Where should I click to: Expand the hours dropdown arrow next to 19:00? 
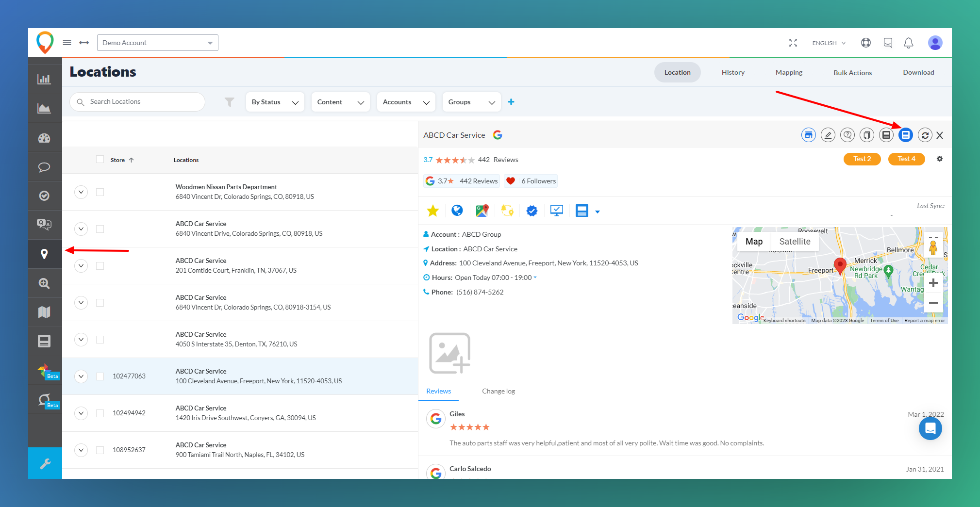point(535,278)
